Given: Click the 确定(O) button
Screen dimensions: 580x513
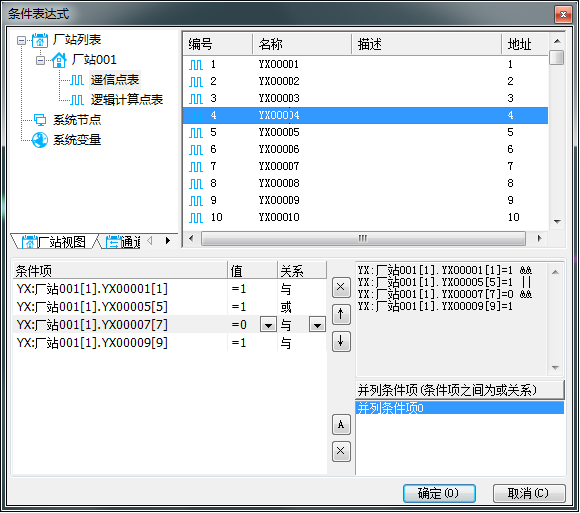Looking at the screenshot, I should click(x=439, y=493).
